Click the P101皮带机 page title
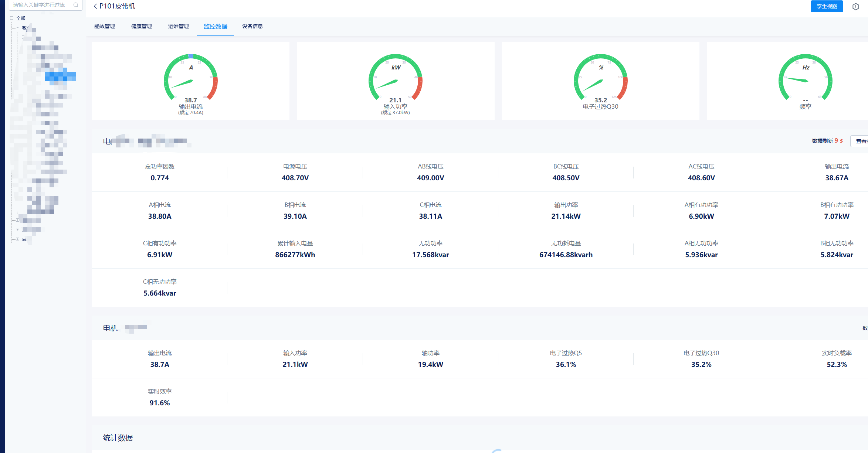This screenshot has width=868, height=453. [x=118, y=6]
